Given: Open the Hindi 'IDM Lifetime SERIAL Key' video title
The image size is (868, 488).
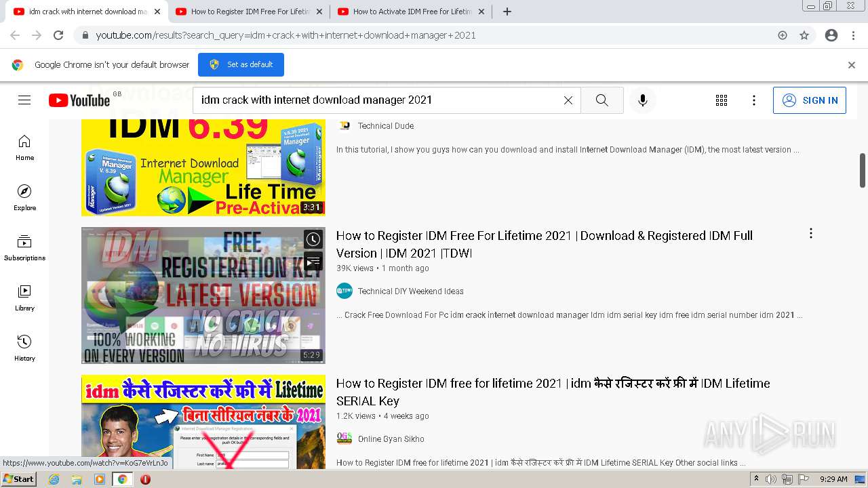Looking at the screenshot, I should pyautogui.click(x=553, y=392).
